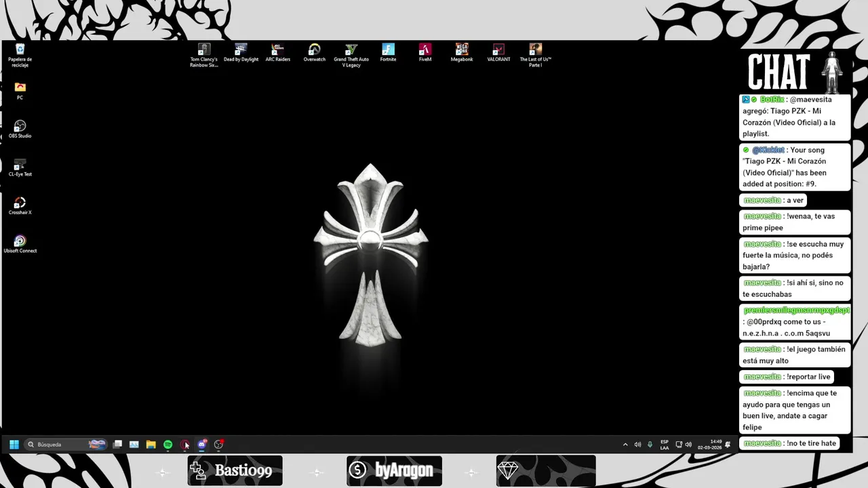868x488 pixels.
Task: Click chat message "!reportar live"
Action: (x=787, y=377)
